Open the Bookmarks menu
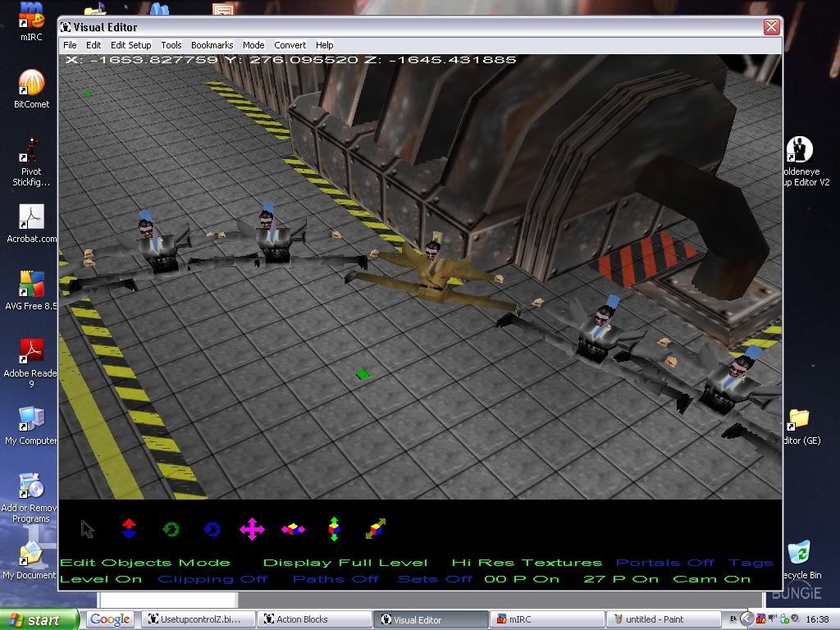The width and height of the screenshot is (840, 630). (212, 45)
